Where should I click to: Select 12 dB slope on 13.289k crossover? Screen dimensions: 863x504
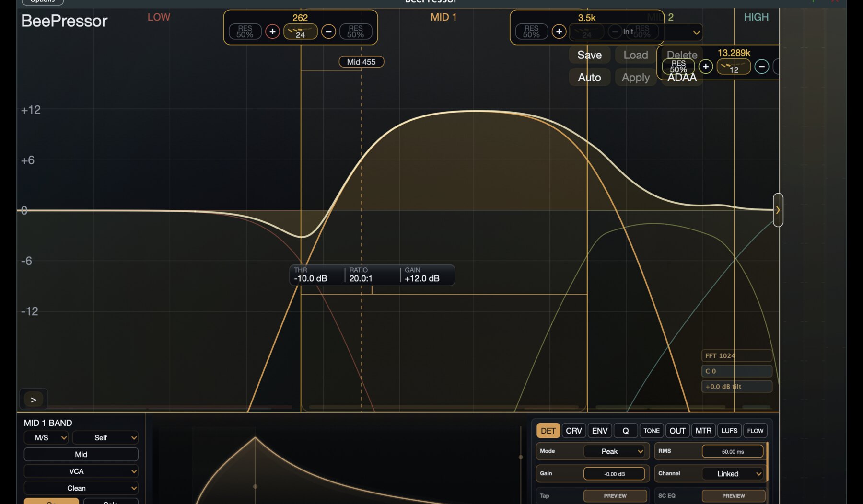734,67
